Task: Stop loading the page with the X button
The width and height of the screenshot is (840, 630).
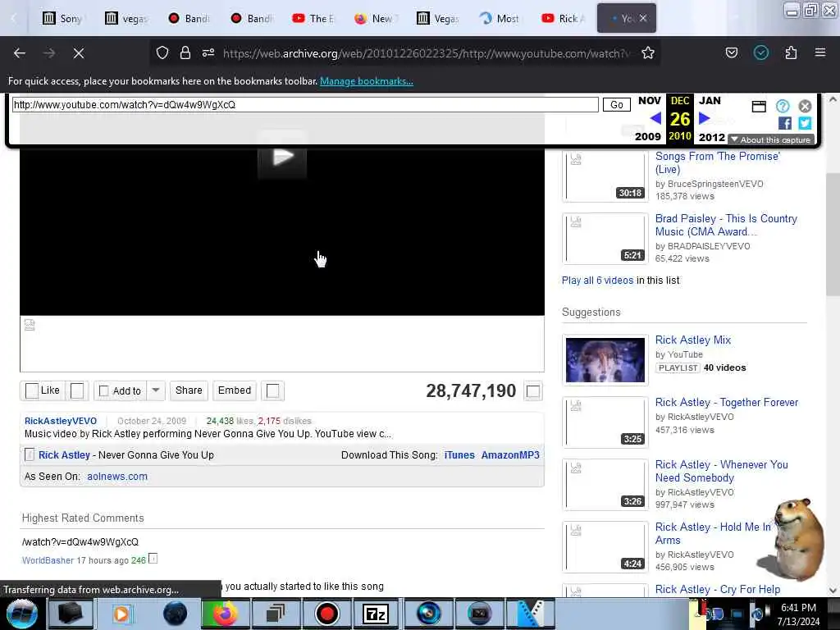Action: click(x=79, y=53)
